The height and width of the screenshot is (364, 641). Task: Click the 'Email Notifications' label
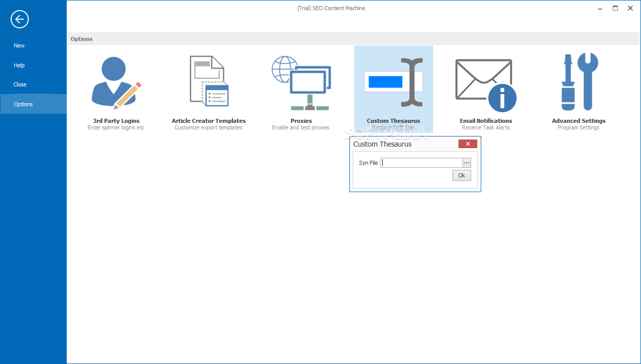(486, 121)
